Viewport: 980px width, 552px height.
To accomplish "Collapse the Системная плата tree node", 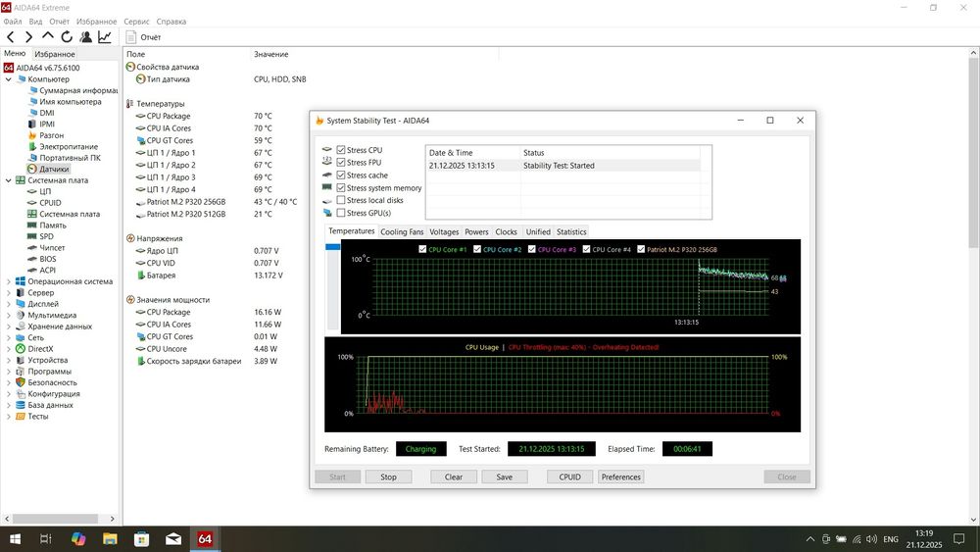I will pos(8,180).
